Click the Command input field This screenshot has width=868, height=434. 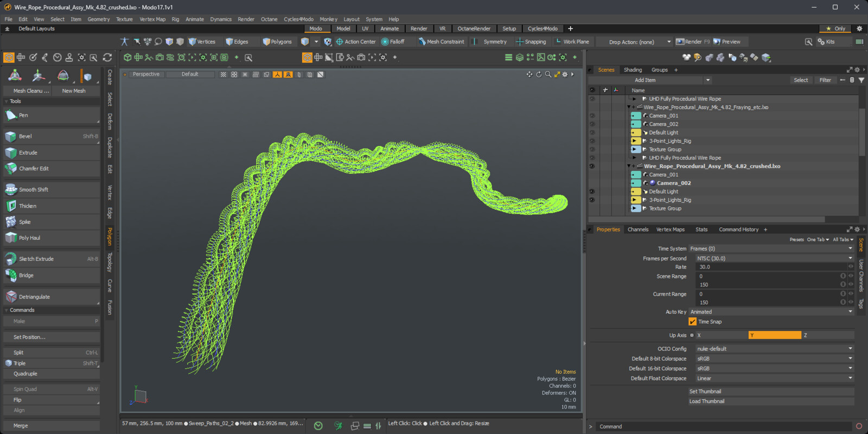[x=723, y=426]
